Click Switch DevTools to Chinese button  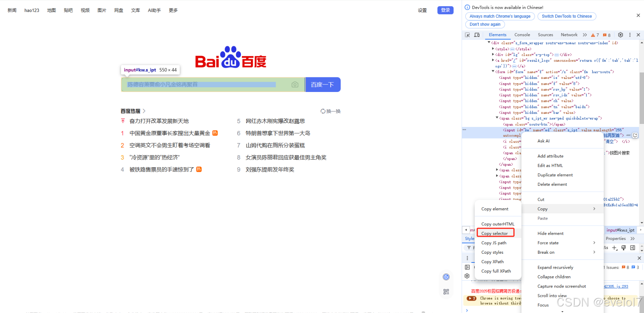point(567,16)
